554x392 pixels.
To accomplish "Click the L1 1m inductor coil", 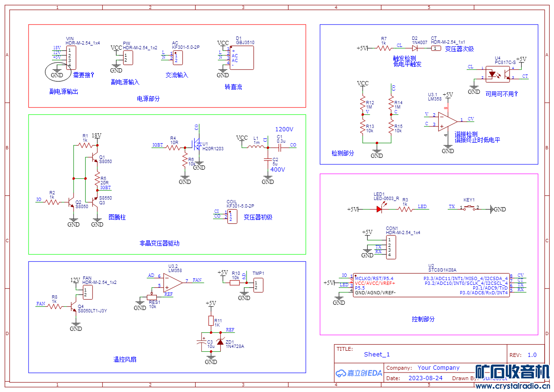I will pos(256,146).
